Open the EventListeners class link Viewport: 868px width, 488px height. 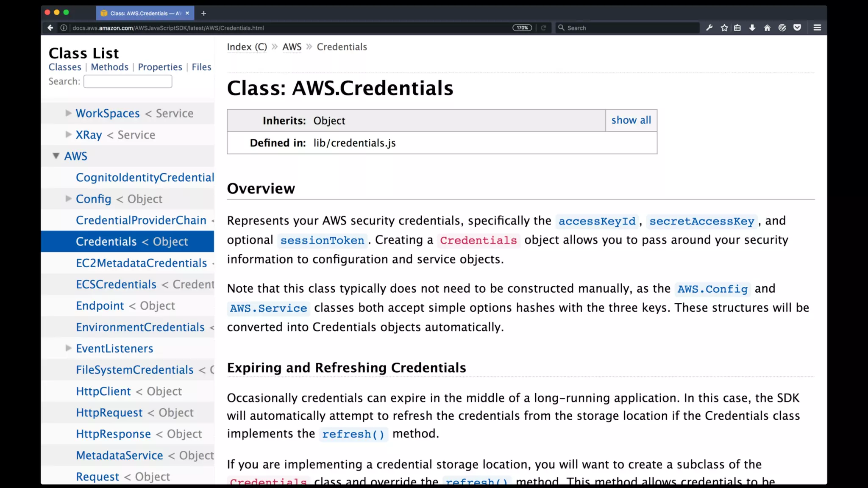point(114,349)
